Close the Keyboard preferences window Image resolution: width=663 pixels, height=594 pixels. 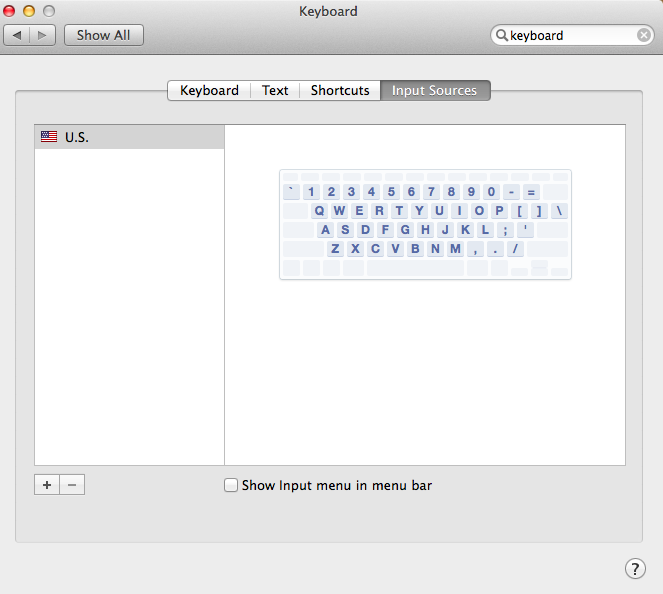[9, 11]
